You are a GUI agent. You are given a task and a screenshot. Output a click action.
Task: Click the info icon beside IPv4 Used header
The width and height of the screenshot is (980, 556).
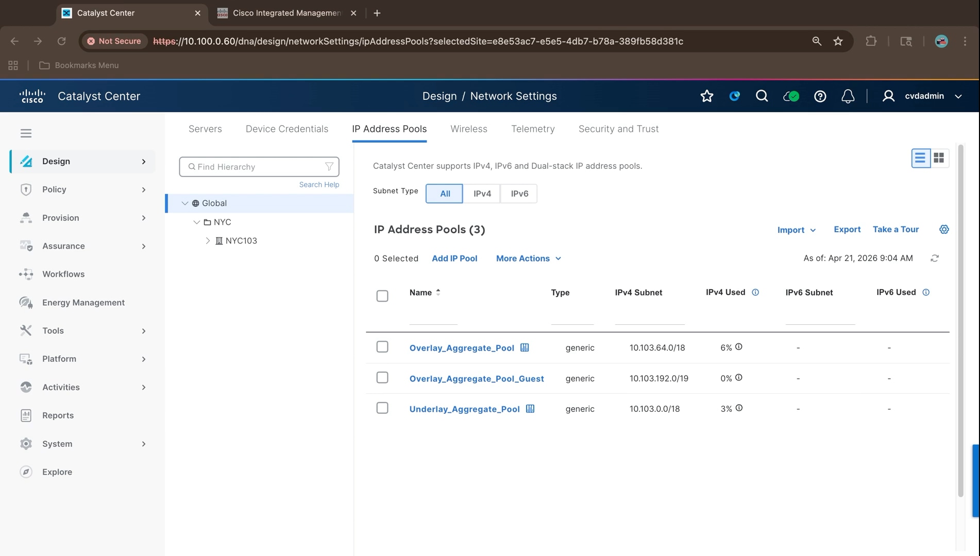755,292
